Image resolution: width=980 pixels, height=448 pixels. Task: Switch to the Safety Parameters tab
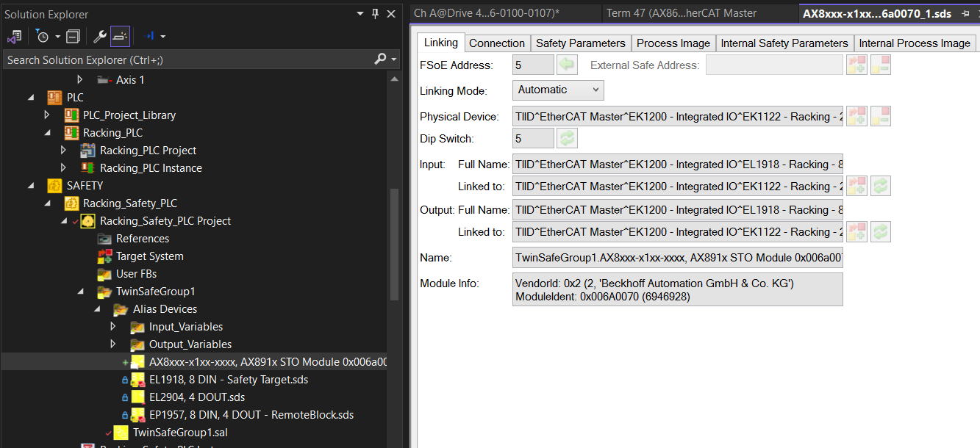click(580, 43)
